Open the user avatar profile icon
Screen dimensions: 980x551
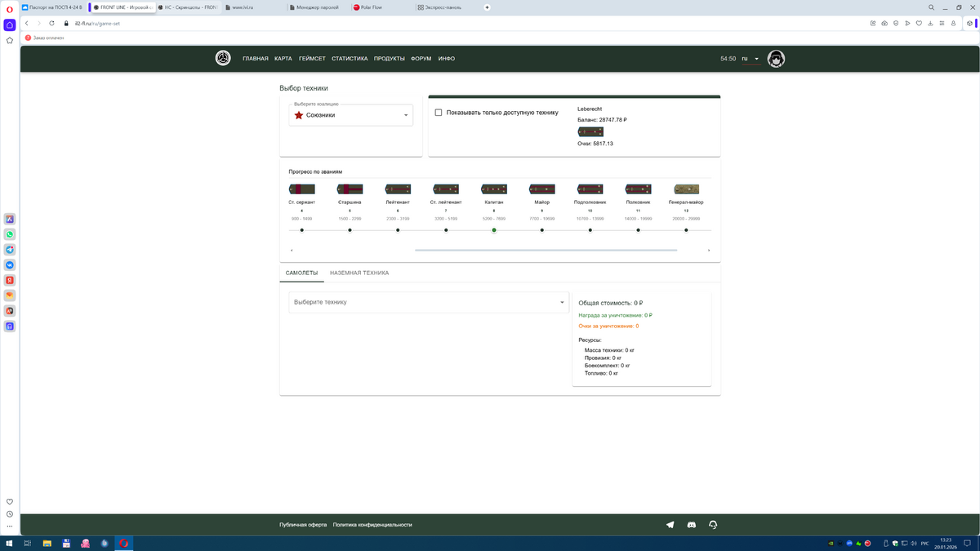tap(776, 59)
